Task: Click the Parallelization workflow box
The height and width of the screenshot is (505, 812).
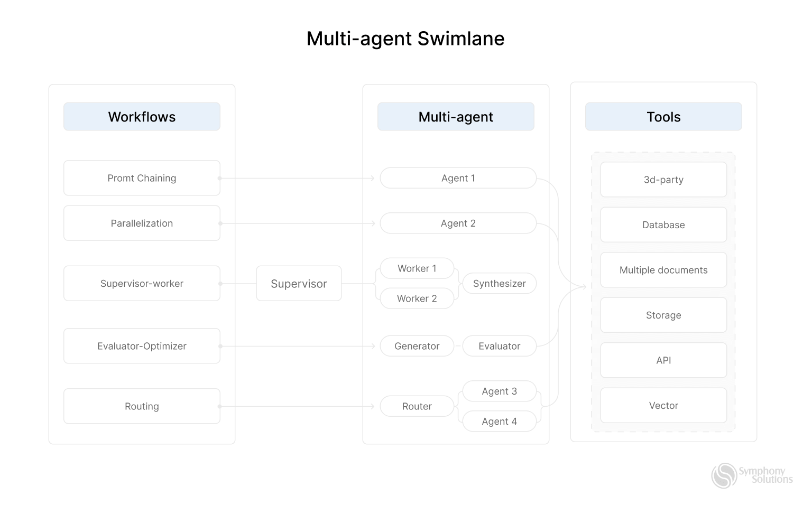Action: 142,223
